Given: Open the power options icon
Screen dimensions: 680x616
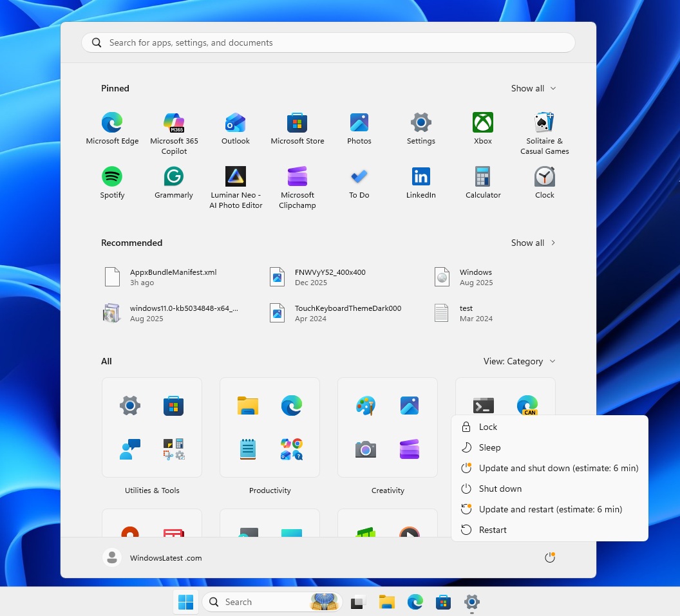Looking at the screenshot, I should pos(549,557).
